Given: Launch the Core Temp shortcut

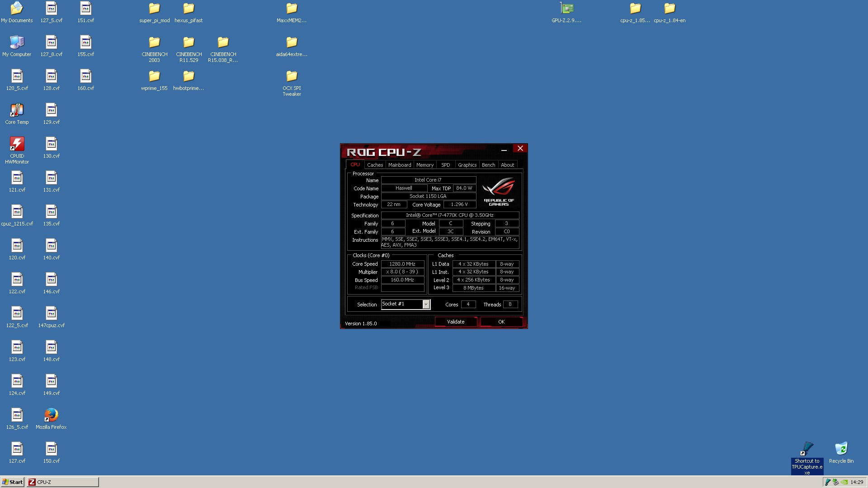Looking at the screenshot, I should point(17,114).
